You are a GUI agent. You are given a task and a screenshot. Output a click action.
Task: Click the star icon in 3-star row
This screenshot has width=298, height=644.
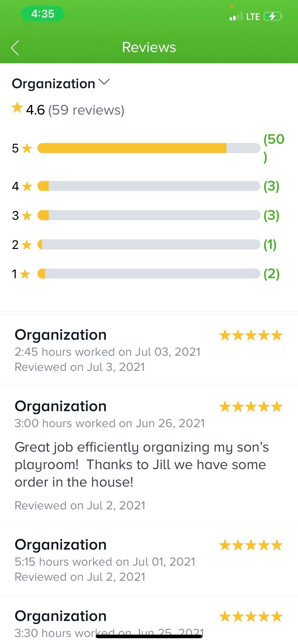pos(27,216)
